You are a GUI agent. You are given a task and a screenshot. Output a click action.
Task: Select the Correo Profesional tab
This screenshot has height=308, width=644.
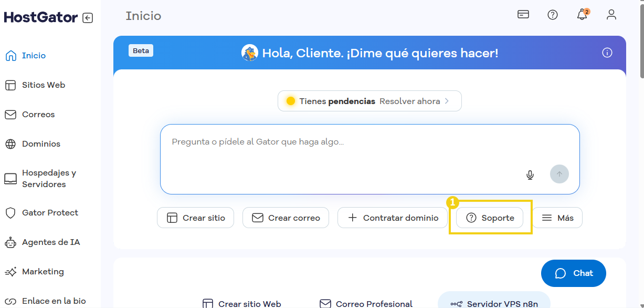(366, 304)
